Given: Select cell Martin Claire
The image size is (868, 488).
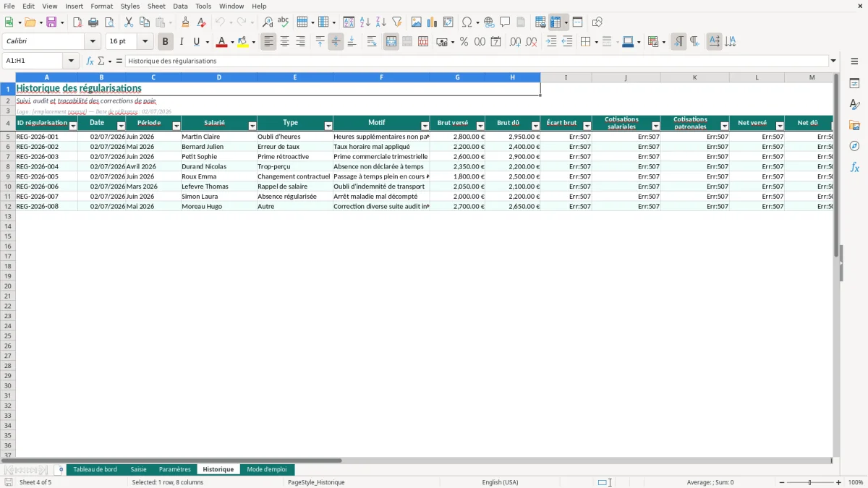Looking at the screenshot, I should (218, 137).
